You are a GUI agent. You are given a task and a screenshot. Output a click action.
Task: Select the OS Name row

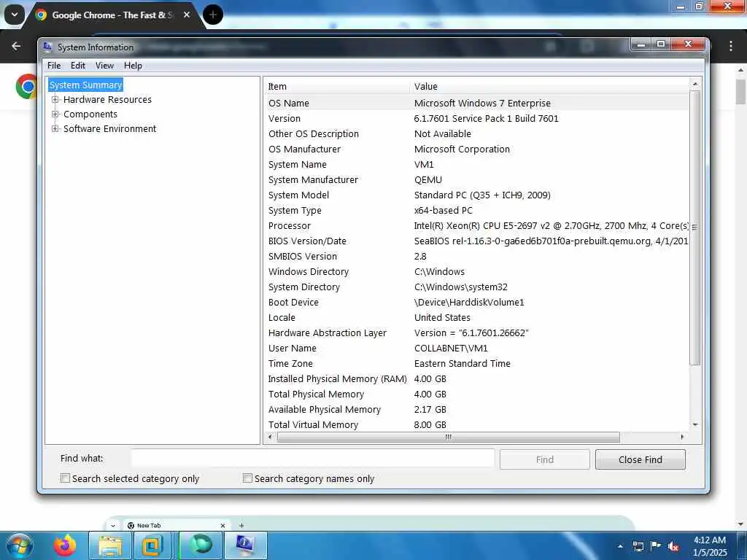click(x=476, y=104)
